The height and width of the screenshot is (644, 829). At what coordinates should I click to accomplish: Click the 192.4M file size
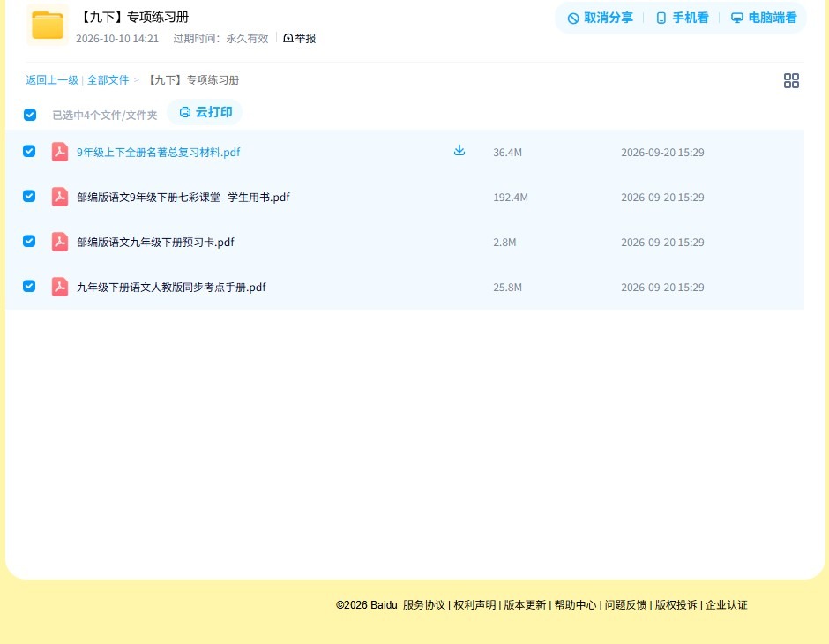(x=511, y=198)
